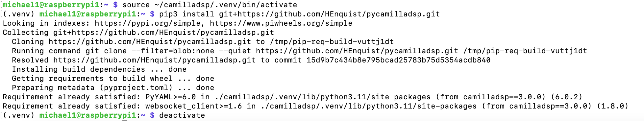
Task: Click the /tmp/pip-req-build path in the Cloning line
Action: coord(332,42)
